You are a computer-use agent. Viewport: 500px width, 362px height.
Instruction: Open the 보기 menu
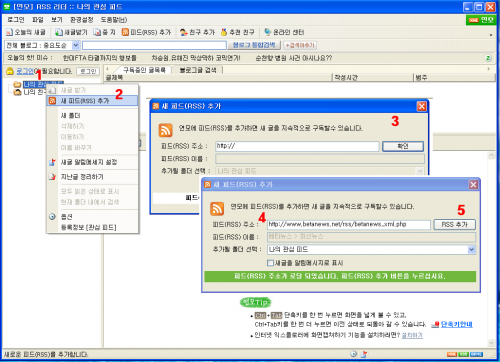57,20
